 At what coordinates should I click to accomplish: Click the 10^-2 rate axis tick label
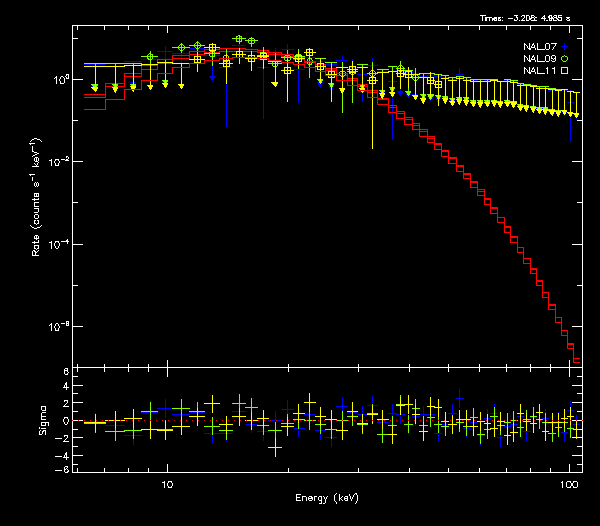(x=60, y=161)
